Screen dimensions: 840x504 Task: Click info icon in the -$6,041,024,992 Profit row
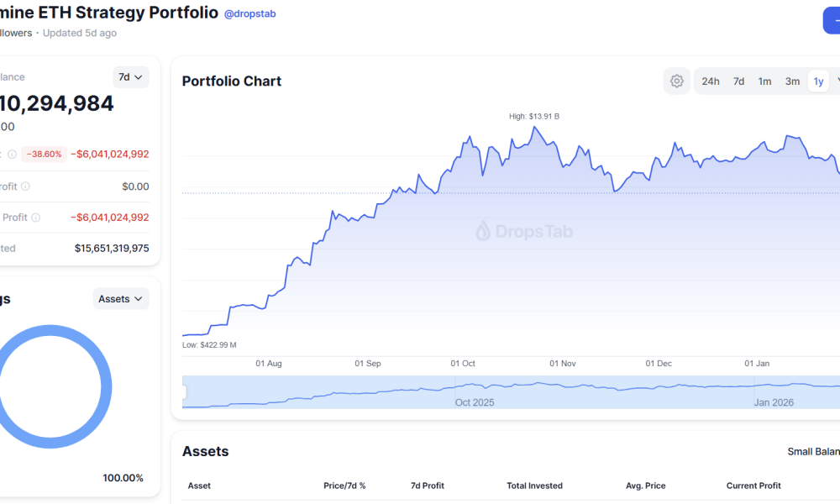(35, 218)
